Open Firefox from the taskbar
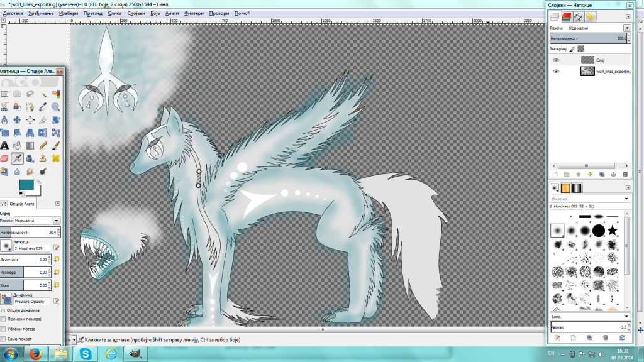The height and width of the screenshot is (362, 644). [x=35, y=354]
